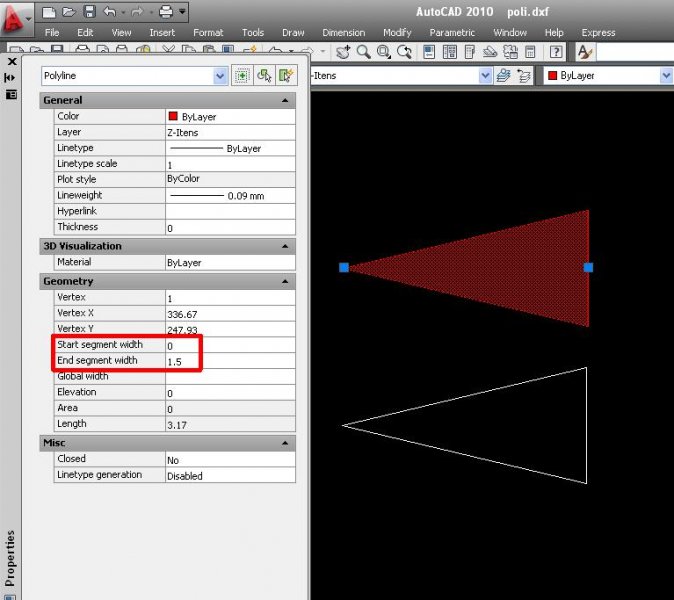Viewport: 674px width, 600px height.
Task: Click the Color ByLayer property value
Action: click(229, 117)
